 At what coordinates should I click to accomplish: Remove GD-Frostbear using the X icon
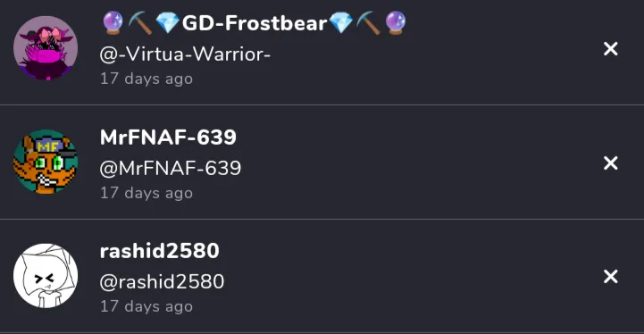[611, 49]
